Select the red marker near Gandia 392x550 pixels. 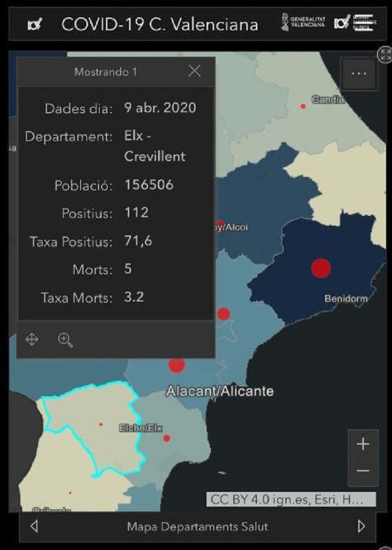coord(303,106)
